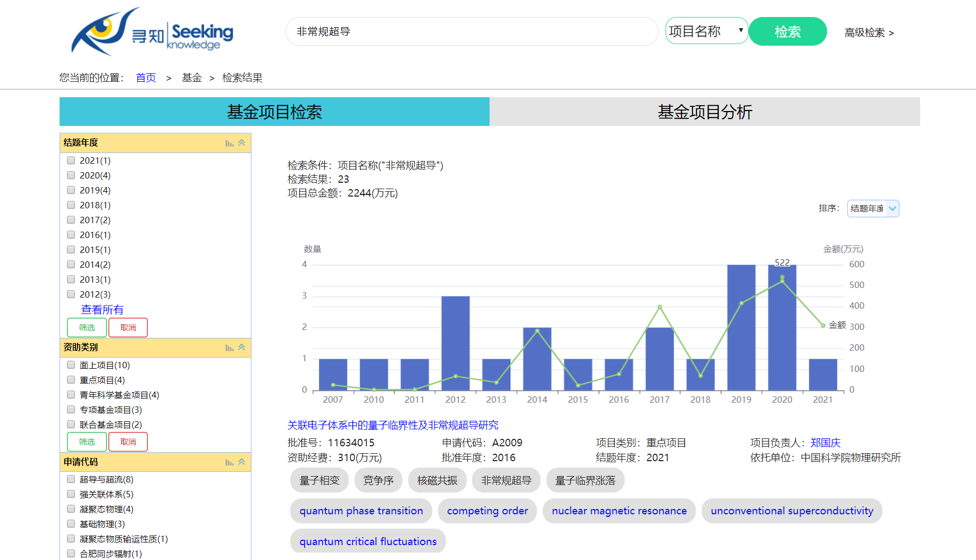Click 取消 under 结题年度 panel
This screenshot has width=976, height=560.
coord(128,327)
